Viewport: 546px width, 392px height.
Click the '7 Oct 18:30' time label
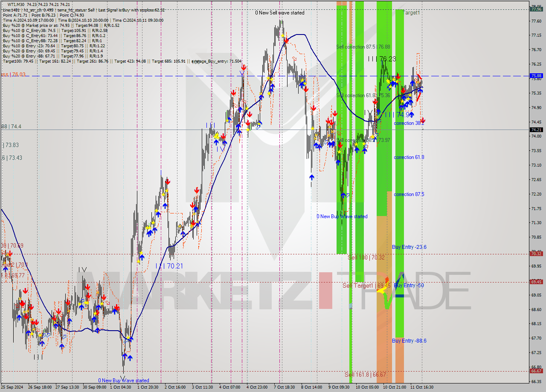[285, 387]
